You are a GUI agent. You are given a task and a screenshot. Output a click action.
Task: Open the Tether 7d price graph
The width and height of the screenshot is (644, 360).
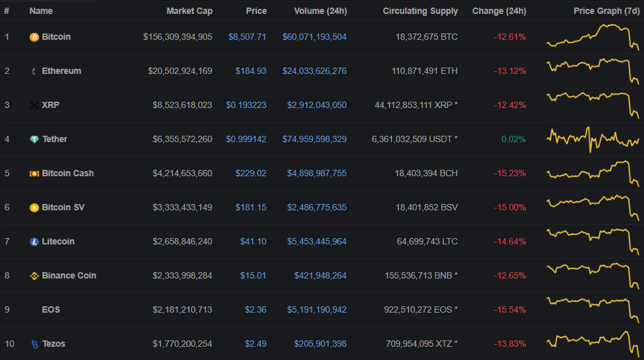(592, 139)
